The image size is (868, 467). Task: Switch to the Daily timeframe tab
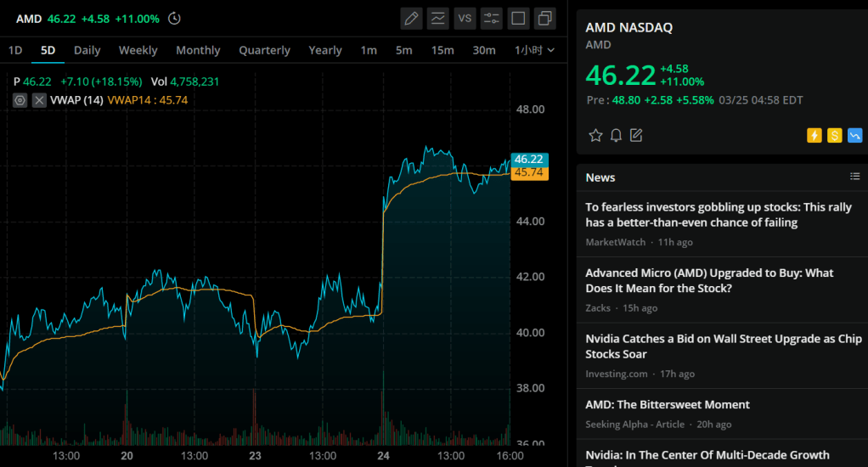pos(87,50)
